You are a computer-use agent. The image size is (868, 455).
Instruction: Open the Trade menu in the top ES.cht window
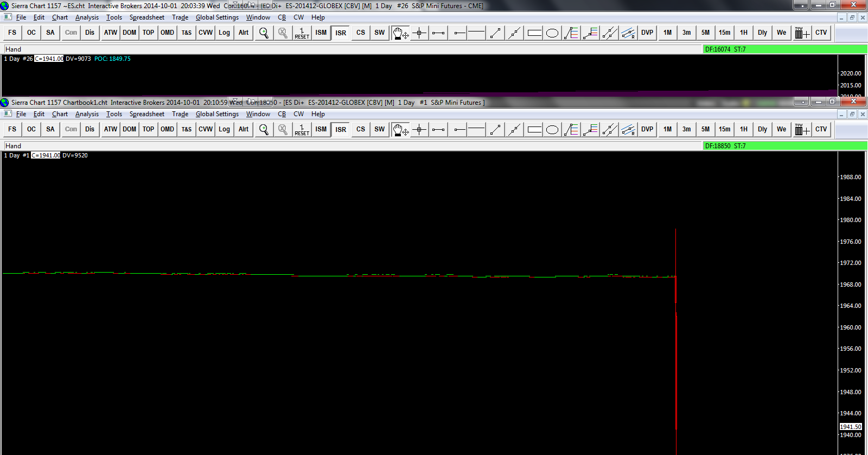[x=180, y=17]
